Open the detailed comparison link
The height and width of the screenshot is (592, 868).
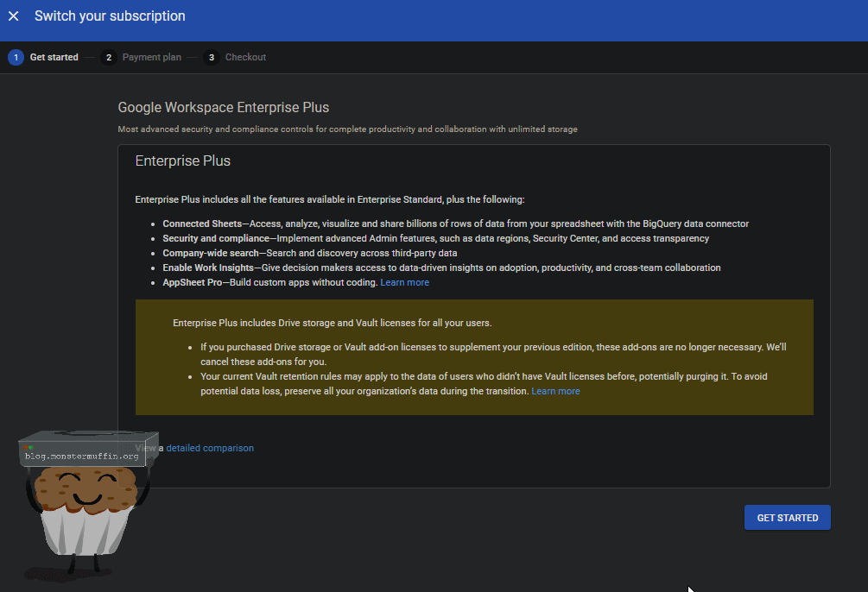[210, 448]
